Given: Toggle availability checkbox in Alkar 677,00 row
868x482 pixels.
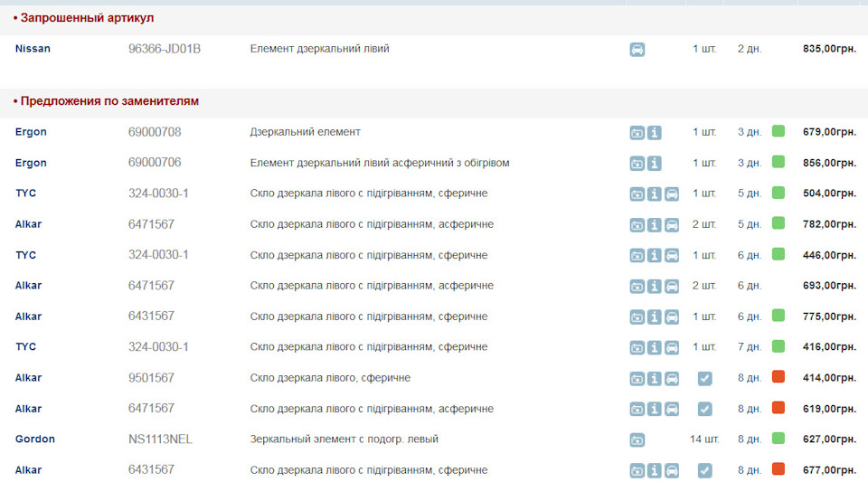Looking at the screenshot, I should click(x=704, y=470).
